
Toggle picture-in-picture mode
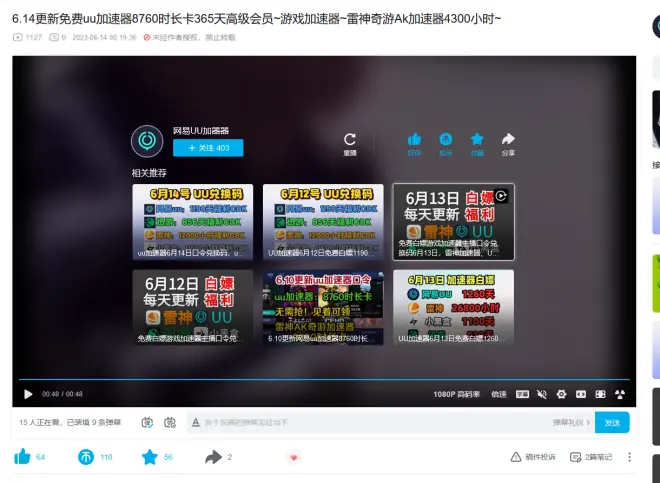pos(581,394)
